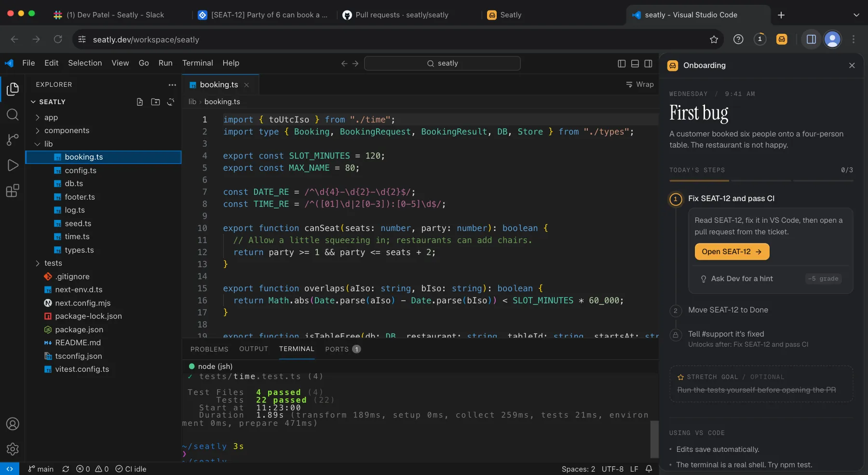
Task: Click the remote indicator in status bar
Action: [10, 469]
